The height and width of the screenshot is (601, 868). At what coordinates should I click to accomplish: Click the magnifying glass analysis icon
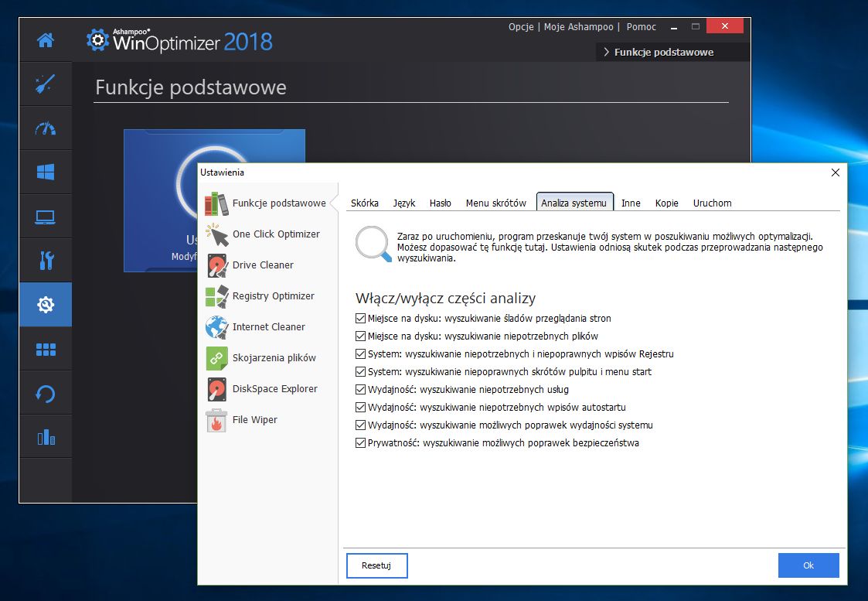373,244
